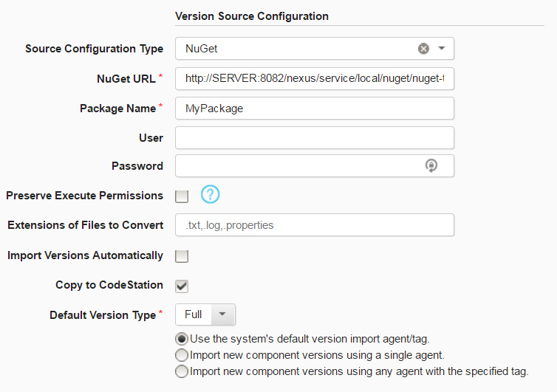
Task: Select import using any agent with specified tag
Action: [x=181, y=371]
